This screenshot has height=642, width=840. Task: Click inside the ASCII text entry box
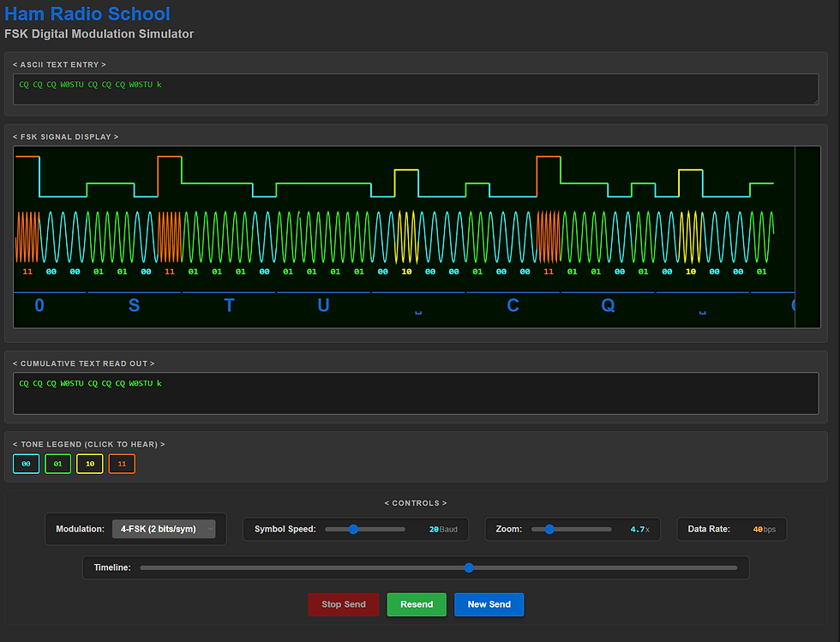coord(416,88)
